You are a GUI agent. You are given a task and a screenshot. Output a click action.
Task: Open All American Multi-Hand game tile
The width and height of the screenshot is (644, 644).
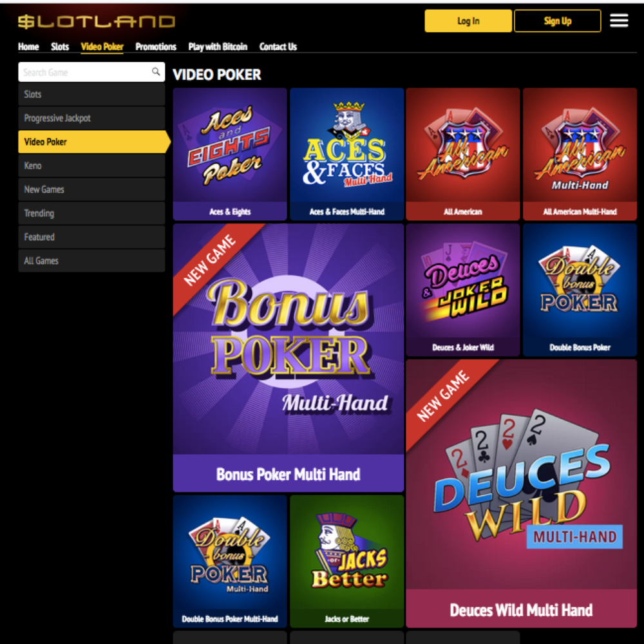[580, 154]
